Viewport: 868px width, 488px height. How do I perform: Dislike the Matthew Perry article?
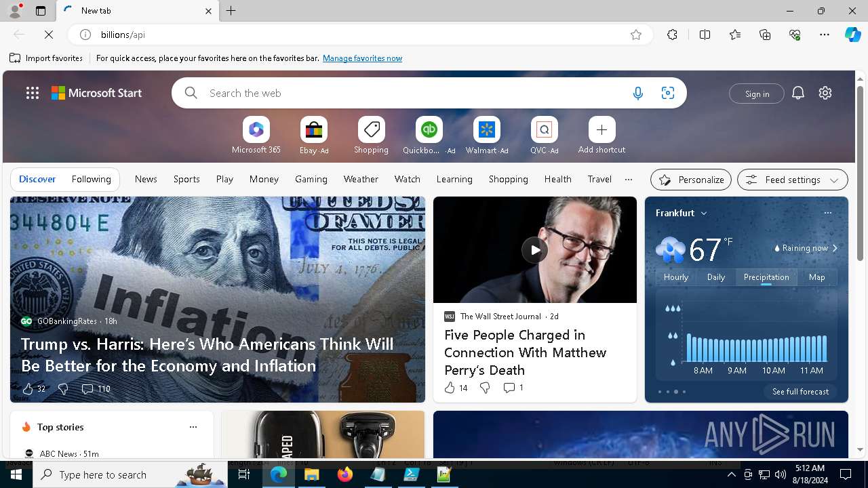click(x=485, y=388)
